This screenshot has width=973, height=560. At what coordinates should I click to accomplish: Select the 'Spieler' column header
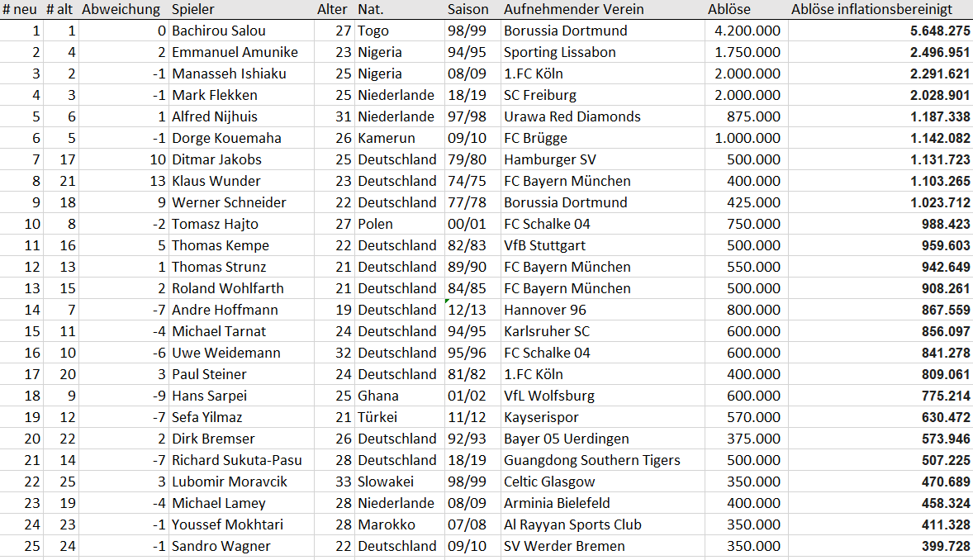point(242,9)
